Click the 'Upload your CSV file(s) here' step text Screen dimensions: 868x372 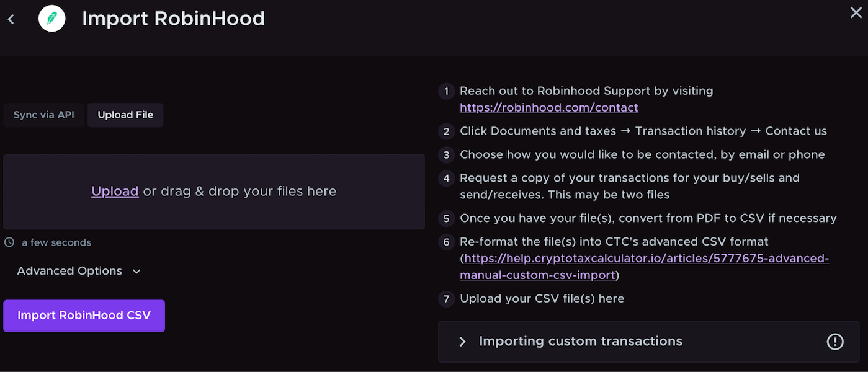click(x=542, y=299)
